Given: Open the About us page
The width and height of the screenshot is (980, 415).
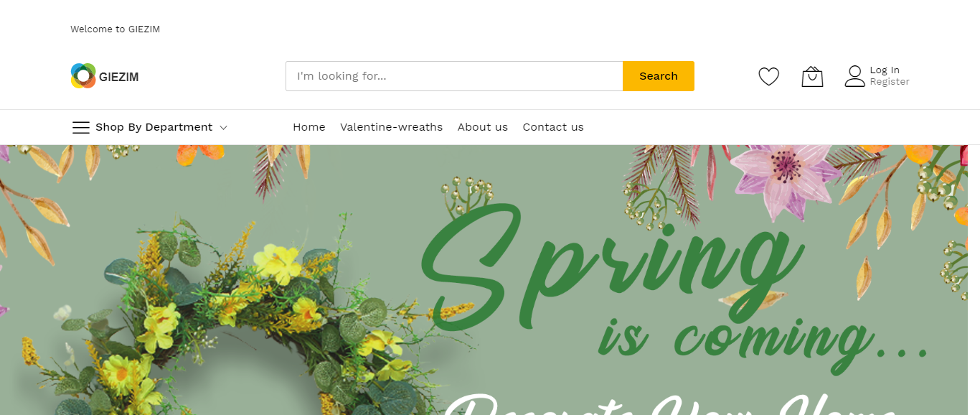Looking at the screenshot, I should click(482, 127).
